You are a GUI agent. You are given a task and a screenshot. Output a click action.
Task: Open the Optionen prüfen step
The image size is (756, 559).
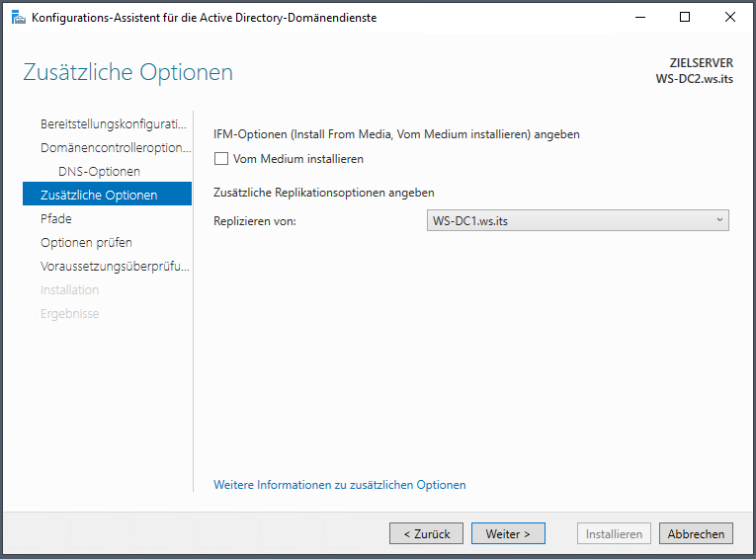click(86, 242)
